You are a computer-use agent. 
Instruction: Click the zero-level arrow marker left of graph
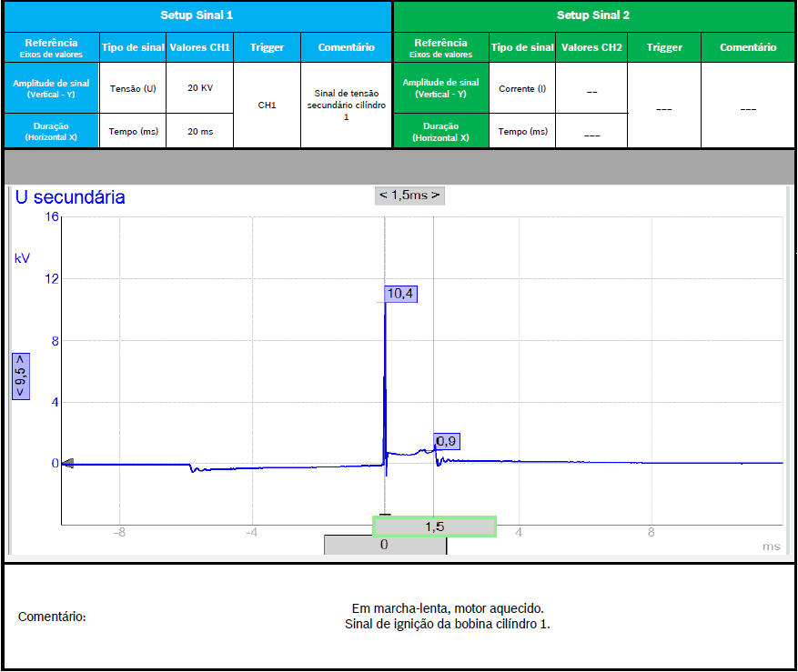(67, 463)
